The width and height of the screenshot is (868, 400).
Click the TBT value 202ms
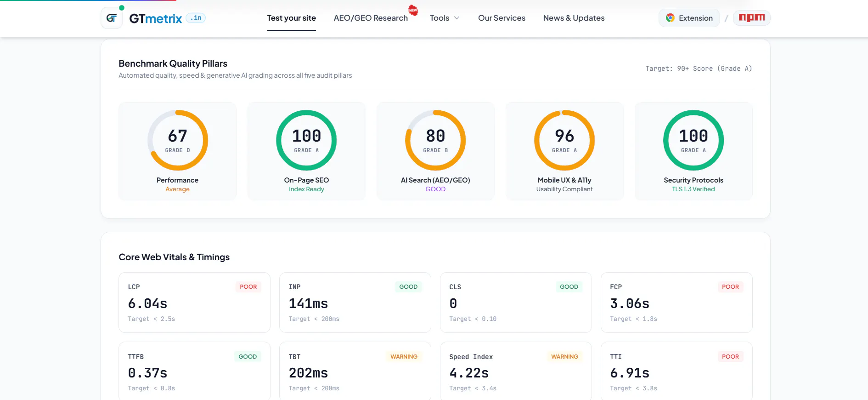[x=308, y=373]
